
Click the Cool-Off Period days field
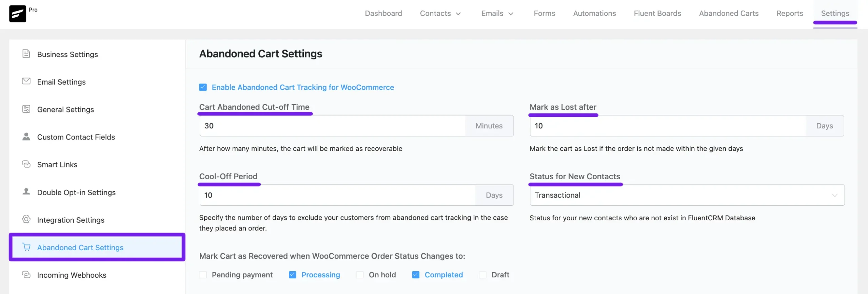tap(337, 195)
